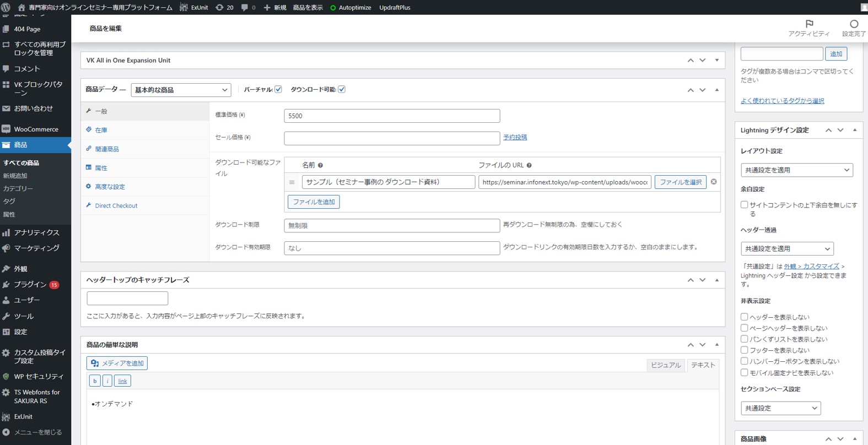
Task: Click help icon next to ファイルの URL
Action: point(529,165)
